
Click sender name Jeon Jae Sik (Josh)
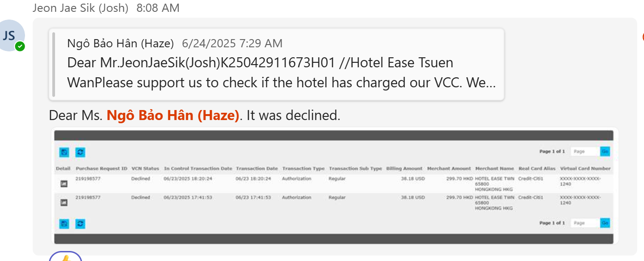pos(80,8)
